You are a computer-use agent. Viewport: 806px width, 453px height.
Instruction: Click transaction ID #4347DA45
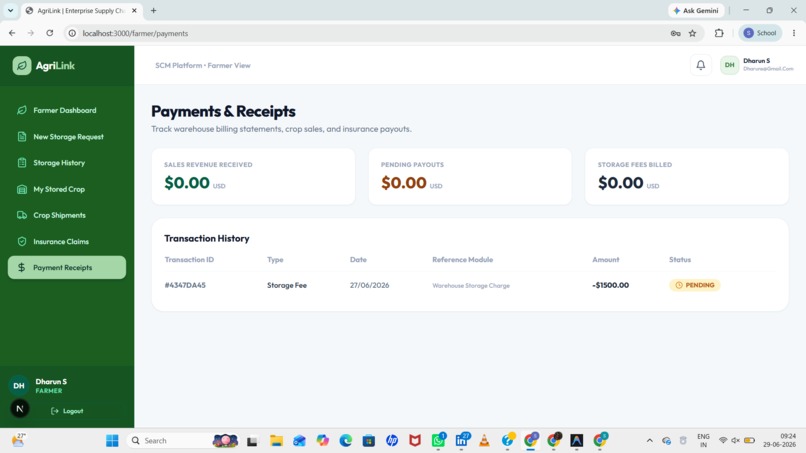click(x=185, y=285)
